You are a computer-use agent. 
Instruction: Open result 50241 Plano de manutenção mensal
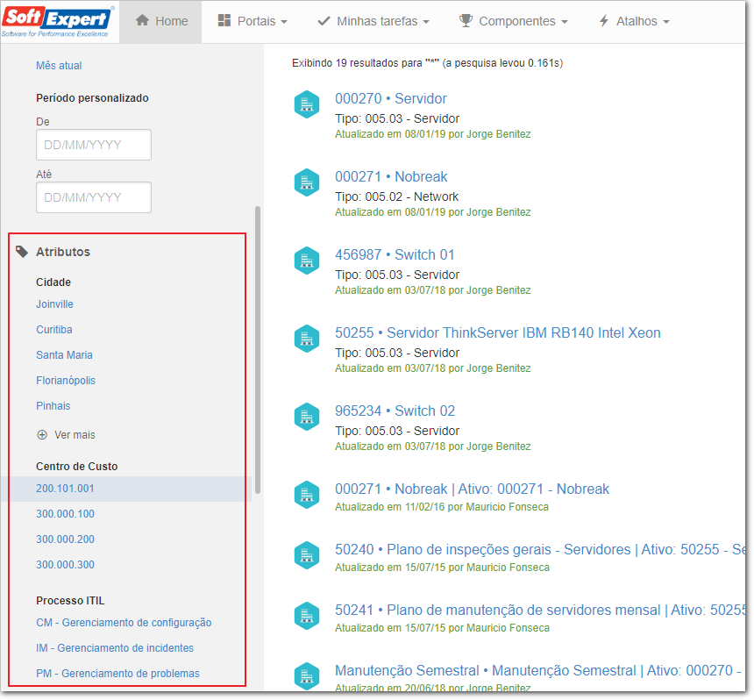point(540,610)
